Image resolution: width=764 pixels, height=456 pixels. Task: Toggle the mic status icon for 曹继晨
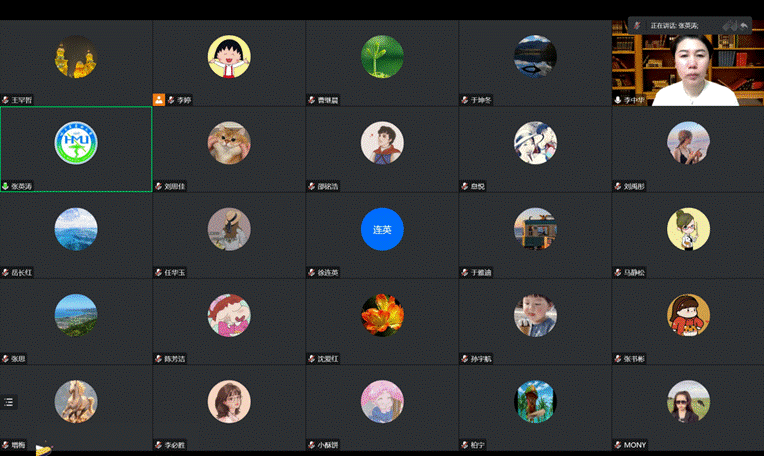coord(311,100)
